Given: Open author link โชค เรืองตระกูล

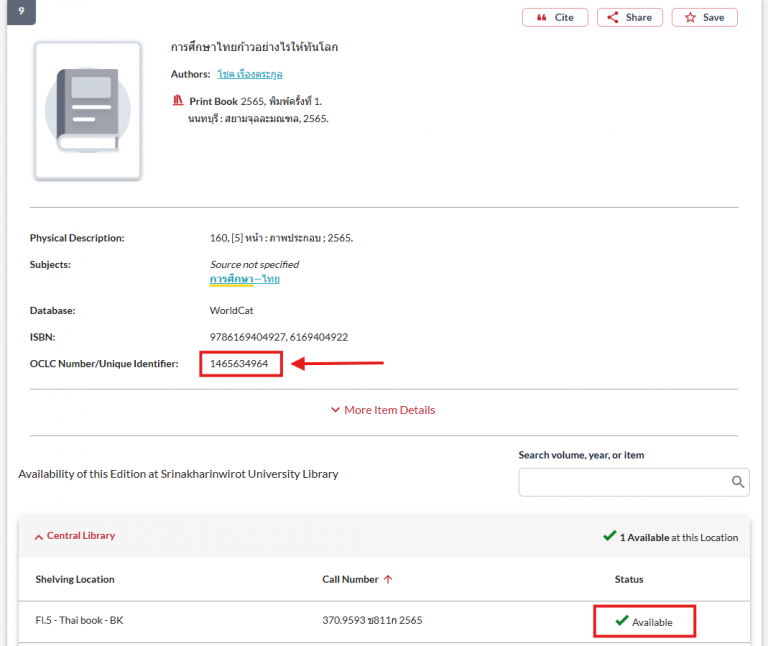Looking at the screenshot, I should tap(255, 74).
